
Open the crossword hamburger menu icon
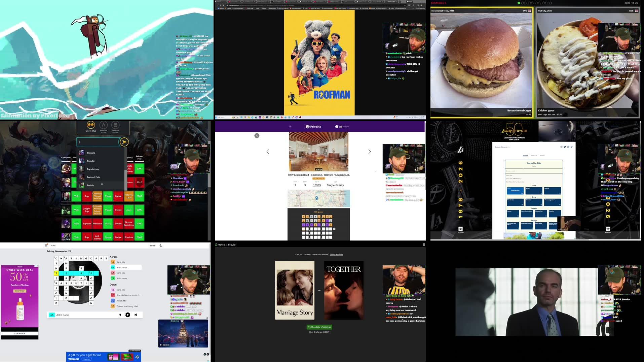point(46,245)
